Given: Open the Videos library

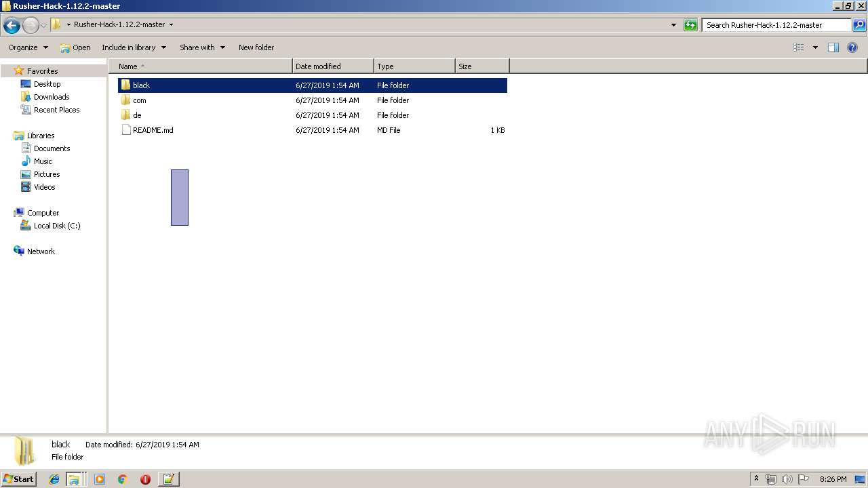Looking at the screenshot, I should coord(45,187).
